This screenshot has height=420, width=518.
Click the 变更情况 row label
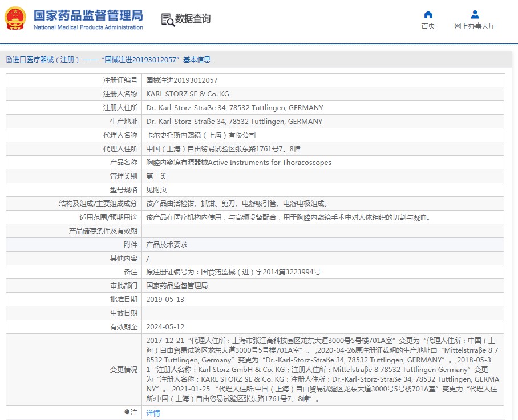click(123, 370)
